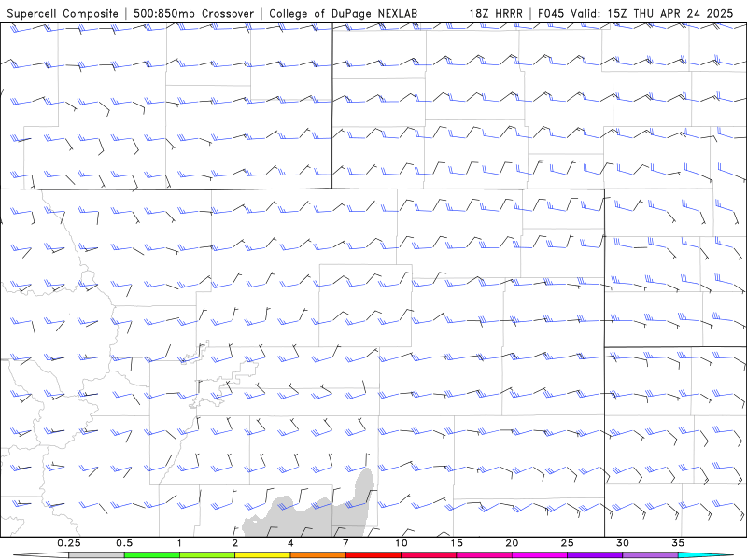Click the crimson 10–15 color bar segment

coord(429,555)
